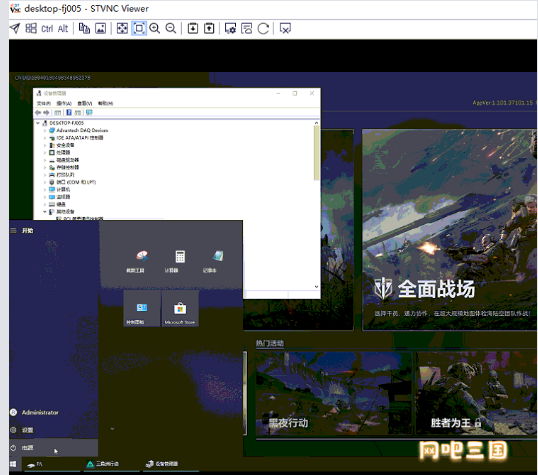
Task: Click the scan hardware monitor icon in Device Manager
Action: point(89,113)
